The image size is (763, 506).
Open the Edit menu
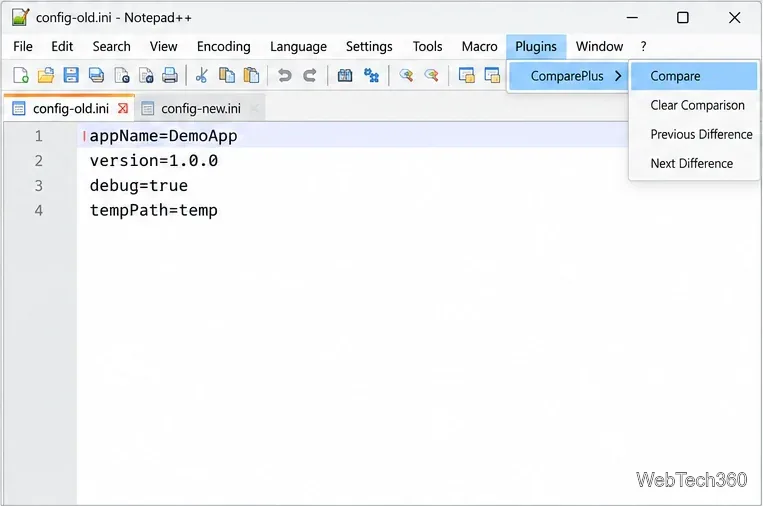tap(62, 46)
